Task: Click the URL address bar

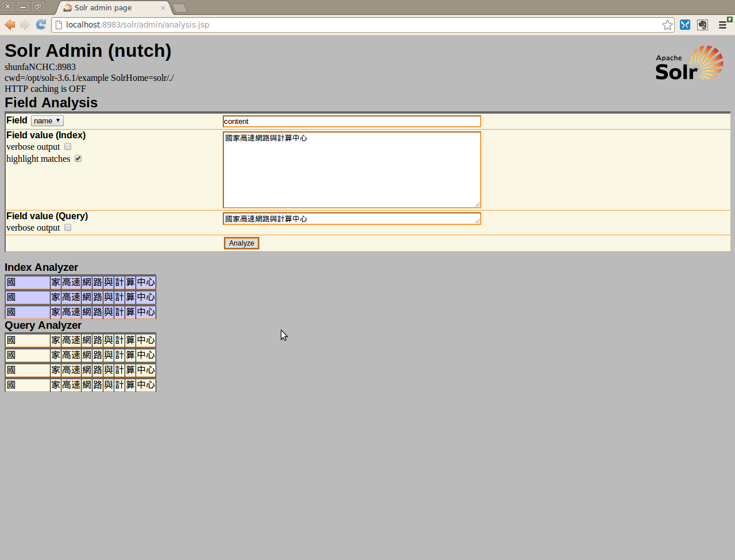Action: [x=362, y=25]
